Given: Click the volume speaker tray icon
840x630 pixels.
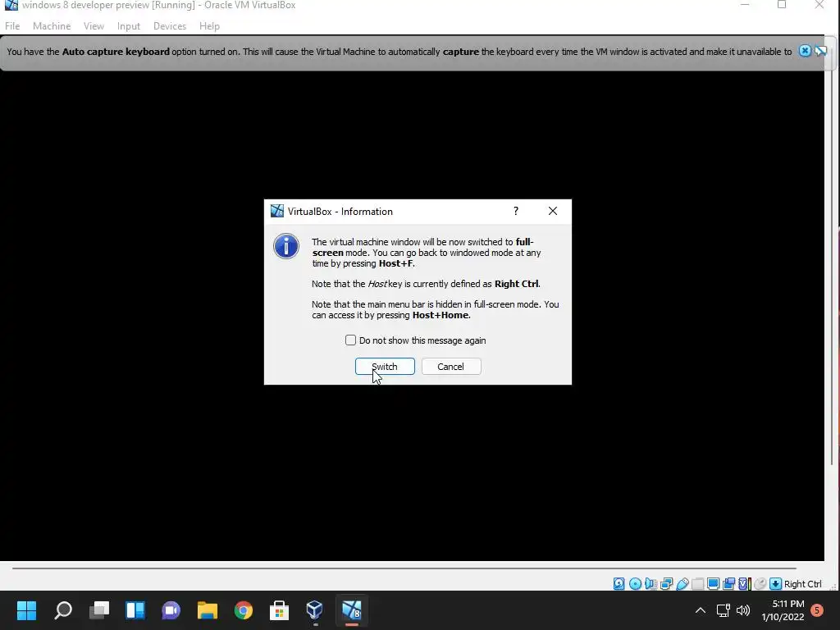Looking at the screenshot, I should pyautogui.click(x=743, y=610).
